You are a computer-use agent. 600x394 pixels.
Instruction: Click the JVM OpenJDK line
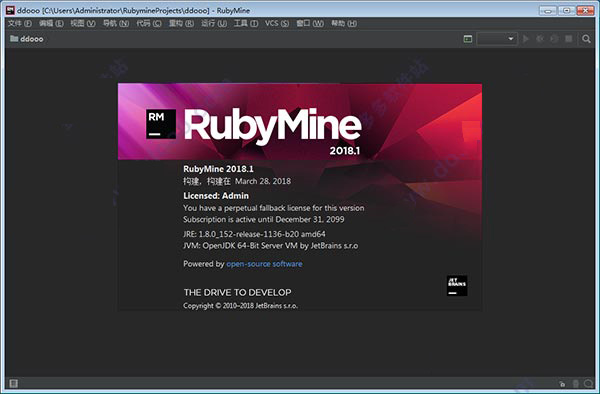271,246
